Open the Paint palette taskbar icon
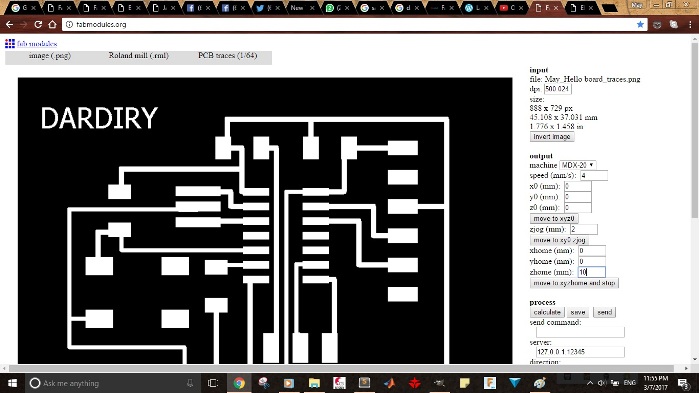 click(540, 383)
